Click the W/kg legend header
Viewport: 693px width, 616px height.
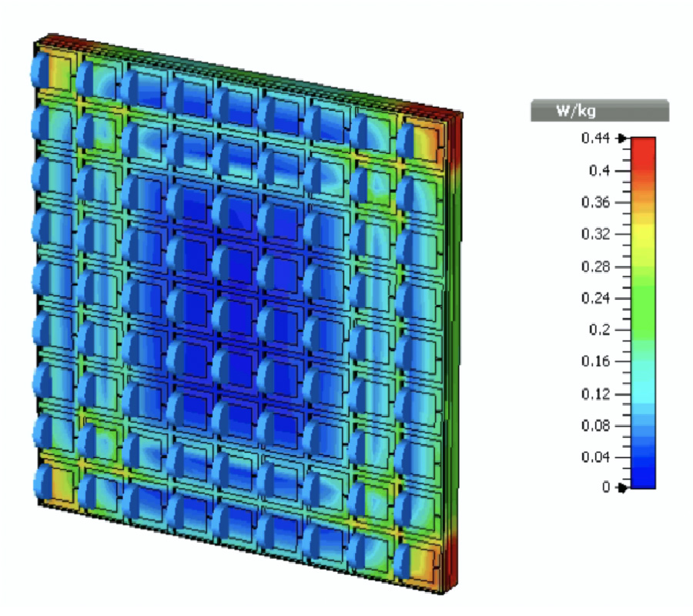(599, 111)
